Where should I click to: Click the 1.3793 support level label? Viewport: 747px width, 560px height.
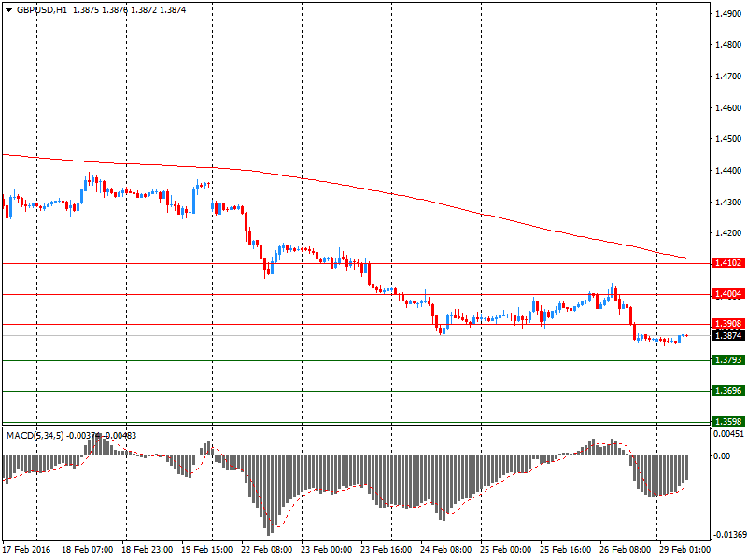point(728,360)
